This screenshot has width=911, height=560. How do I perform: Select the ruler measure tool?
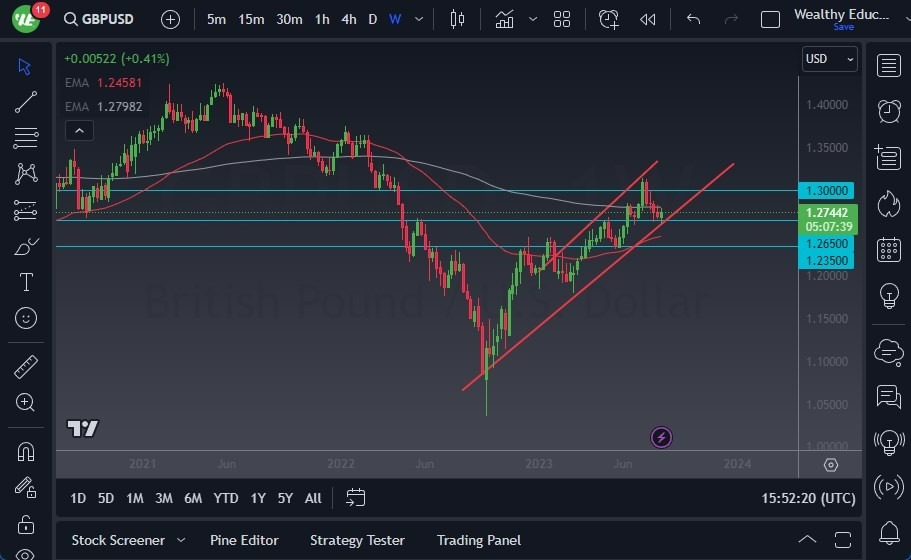click(x=26, y=367)
